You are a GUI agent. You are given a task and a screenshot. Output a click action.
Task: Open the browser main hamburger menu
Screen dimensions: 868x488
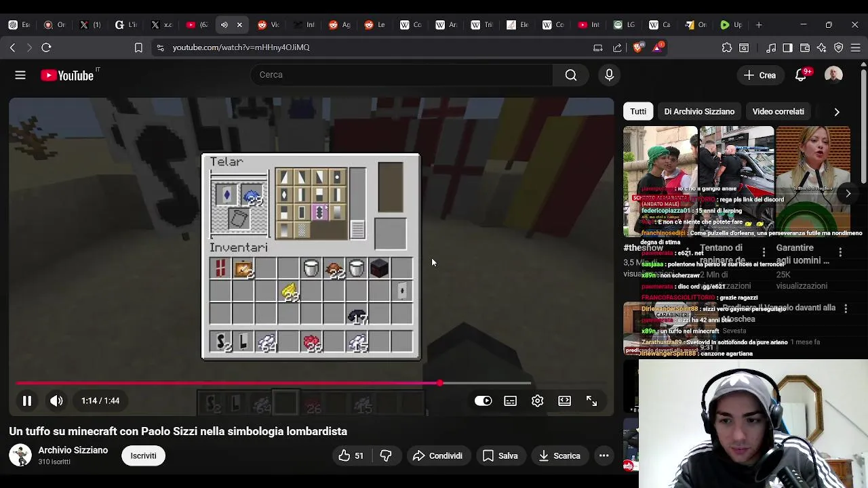[x=856, y=47]
